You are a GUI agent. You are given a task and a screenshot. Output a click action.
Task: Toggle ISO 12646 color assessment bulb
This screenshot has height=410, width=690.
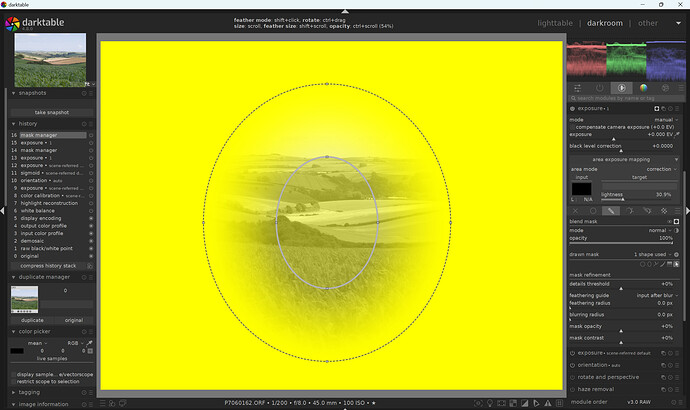pos(490,403)
